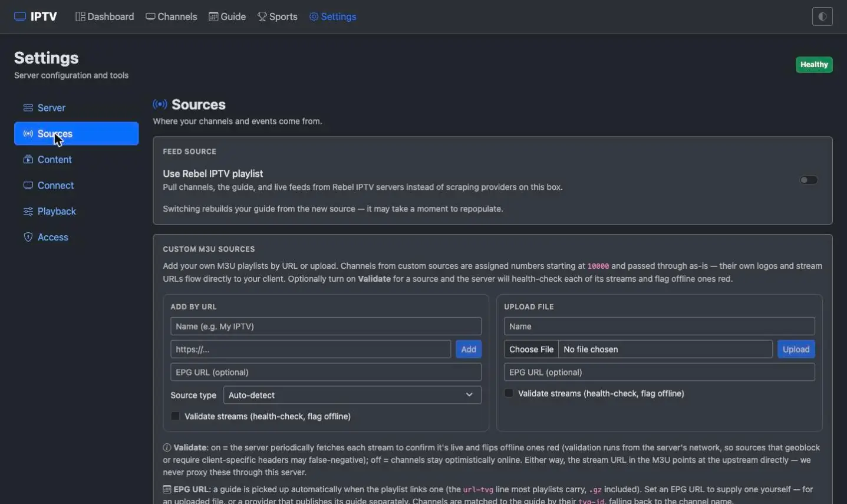Toggle the dark/light theme icon
847x504 pixels.
click(822, 17)
